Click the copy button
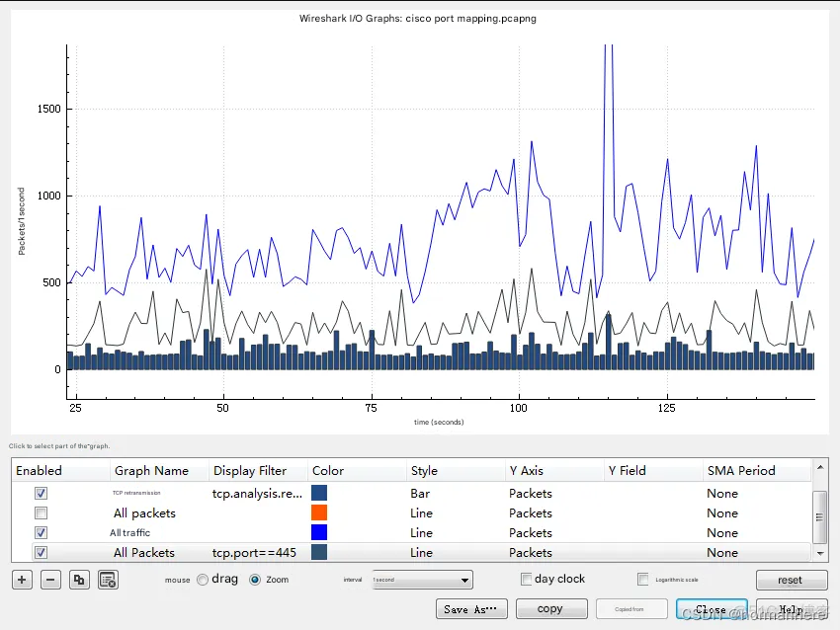 pos(551,609)
